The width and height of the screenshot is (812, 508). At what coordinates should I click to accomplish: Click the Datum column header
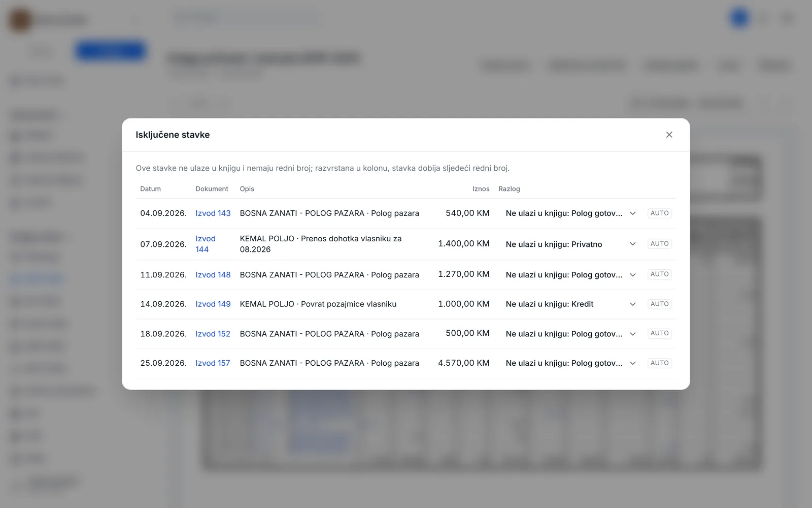point(150,189)
